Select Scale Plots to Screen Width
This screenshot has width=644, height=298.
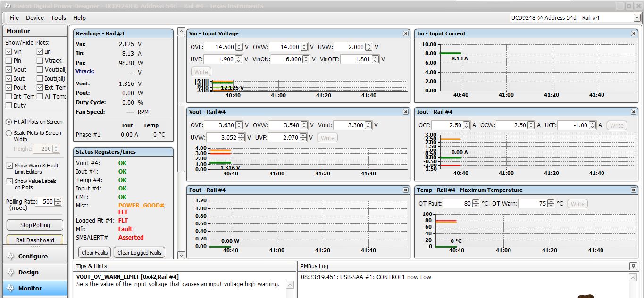[9, 133]
